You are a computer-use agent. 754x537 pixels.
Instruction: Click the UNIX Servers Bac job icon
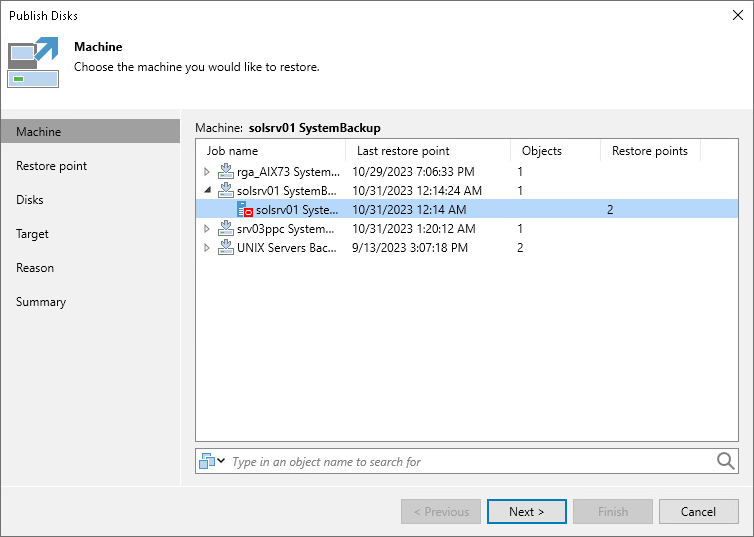click(226, 248)
